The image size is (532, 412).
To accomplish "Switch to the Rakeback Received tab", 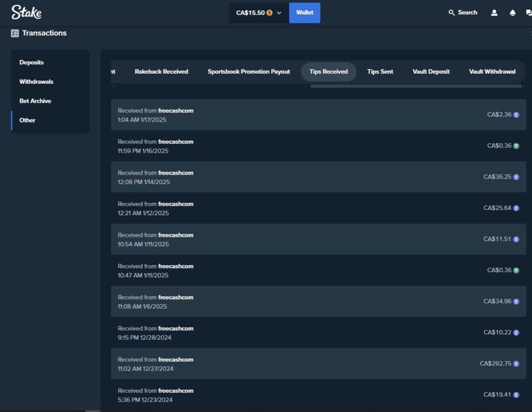I will (161, 72).
